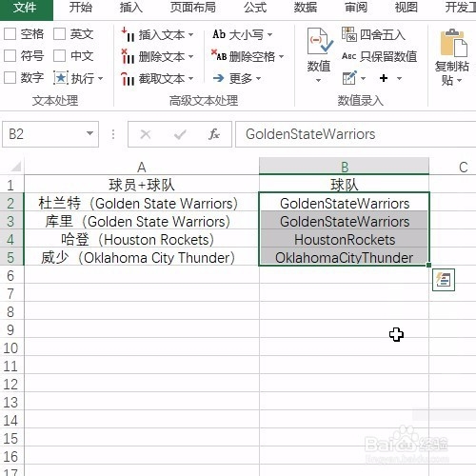Click the large Numeric (数值) icon
Screen dimensions: 476x476
(x=320, y=41)
